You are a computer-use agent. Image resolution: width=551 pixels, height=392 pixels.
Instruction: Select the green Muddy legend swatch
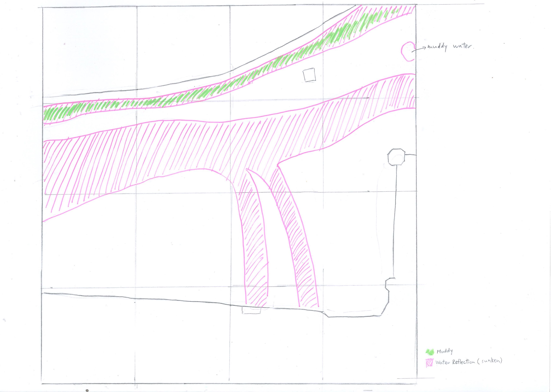[x=430, y=352]
